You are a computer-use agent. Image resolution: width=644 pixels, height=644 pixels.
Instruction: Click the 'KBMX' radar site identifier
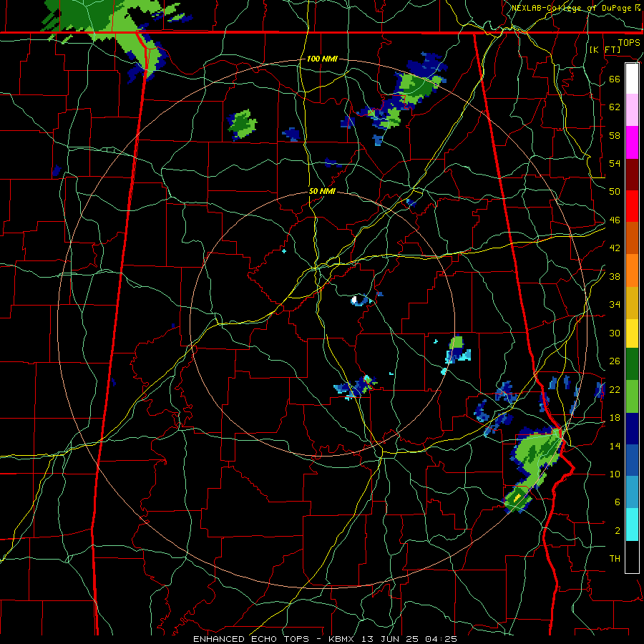tap(343, 639)
